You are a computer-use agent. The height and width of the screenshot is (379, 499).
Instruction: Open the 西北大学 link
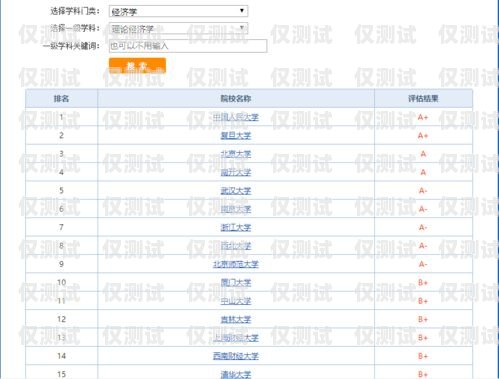point(236,246)
